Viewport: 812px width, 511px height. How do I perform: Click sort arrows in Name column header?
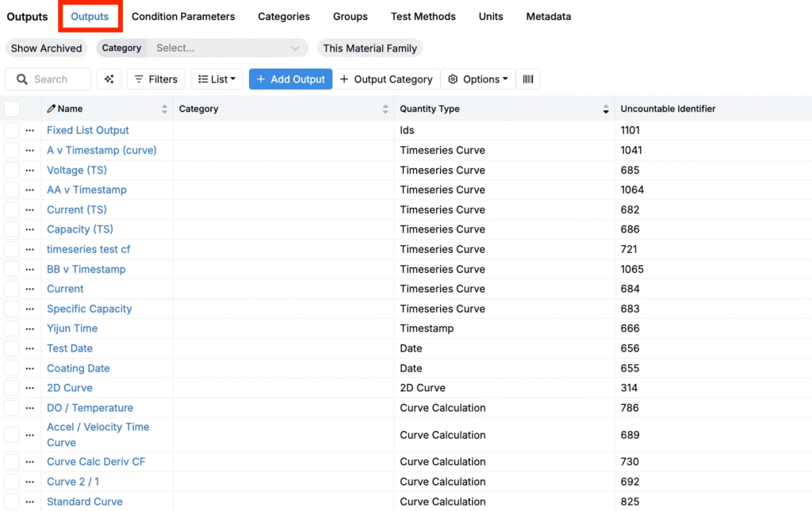pyautogui.click(x=165, y=109)
